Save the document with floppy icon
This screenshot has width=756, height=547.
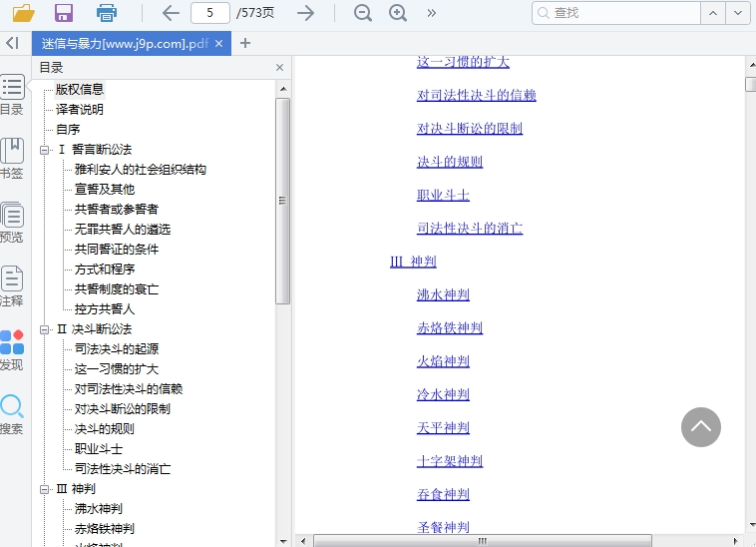coord(64,13)
